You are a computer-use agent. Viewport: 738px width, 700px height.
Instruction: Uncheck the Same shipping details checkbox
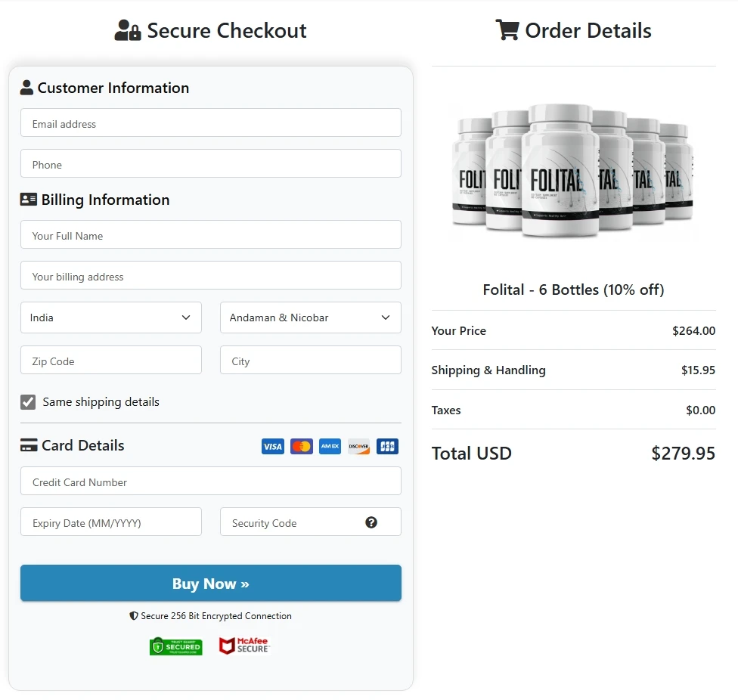click(x=28, y=401)
